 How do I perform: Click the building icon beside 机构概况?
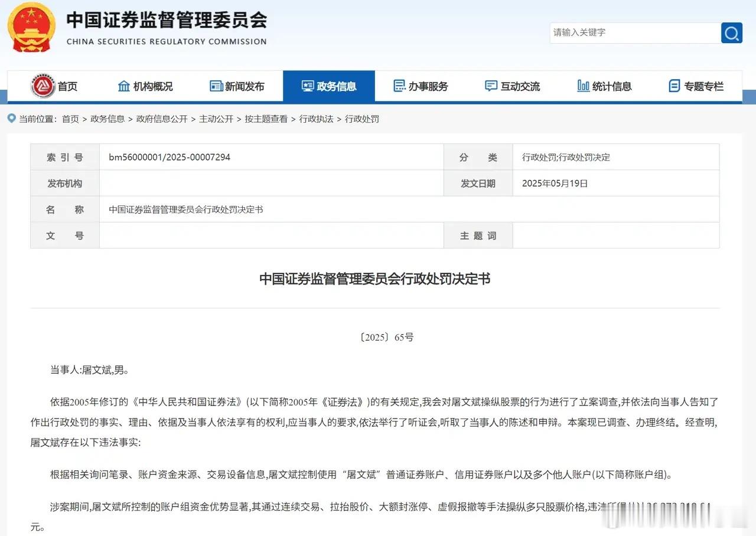pos(124,86)
